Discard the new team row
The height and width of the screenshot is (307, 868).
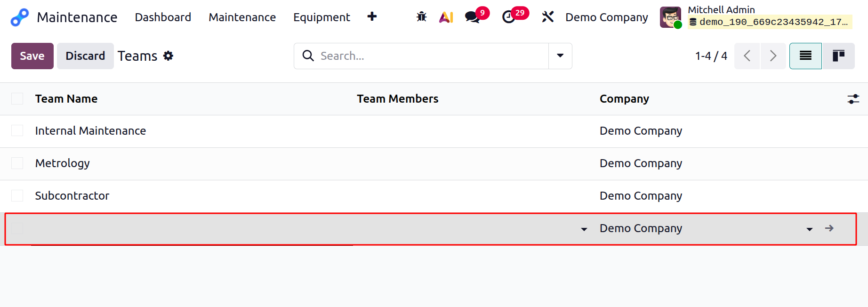85,56
